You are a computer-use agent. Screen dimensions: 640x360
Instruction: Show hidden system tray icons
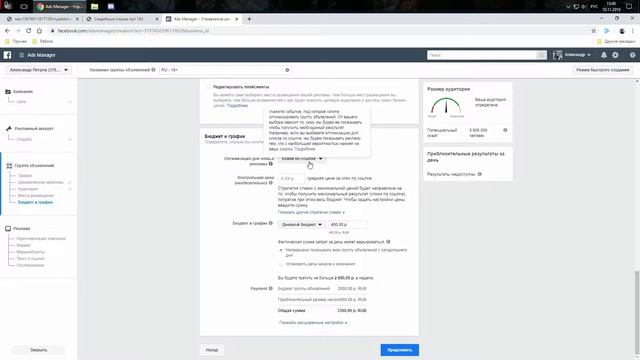568,7
